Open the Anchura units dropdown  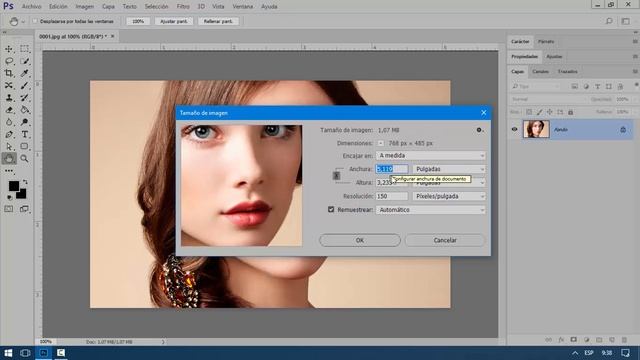(x=449, y=169)
